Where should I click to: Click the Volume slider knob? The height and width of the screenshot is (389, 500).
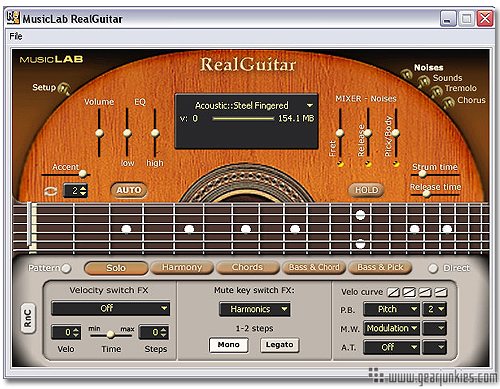pos(99,133)
